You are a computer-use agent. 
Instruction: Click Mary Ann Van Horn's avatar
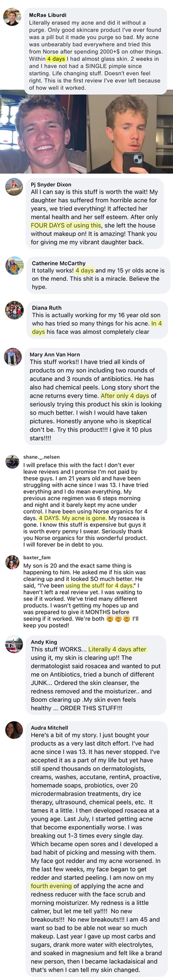tap(13, 357)
